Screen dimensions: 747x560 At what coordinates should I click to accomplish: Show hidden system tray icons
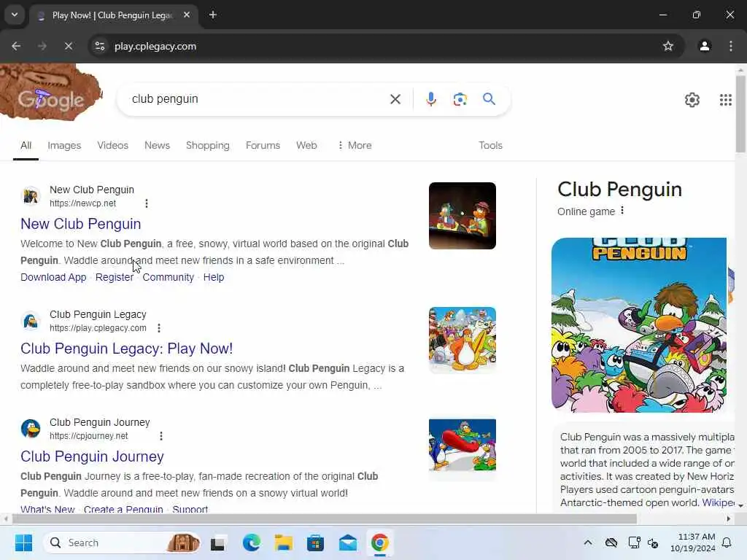coord(588,542)
